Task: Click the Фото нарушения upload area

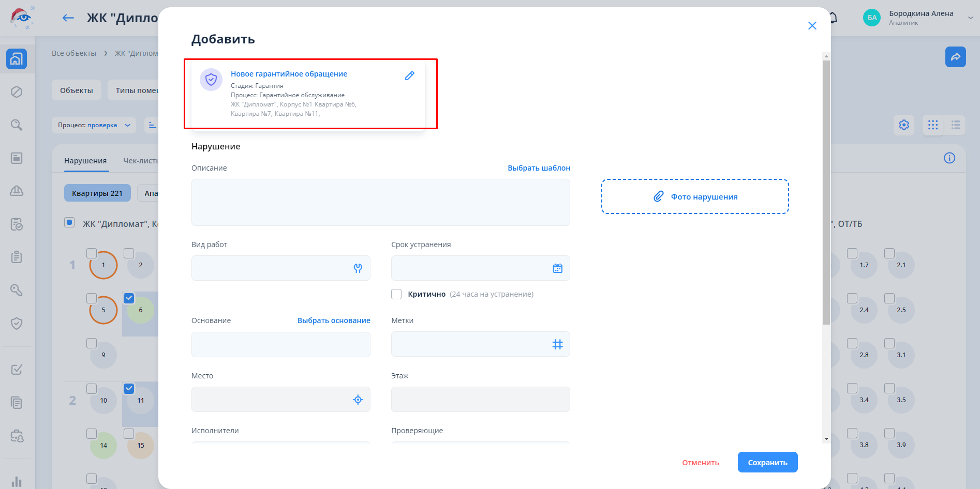Action: pyautogui.click(x=695, y=197)
